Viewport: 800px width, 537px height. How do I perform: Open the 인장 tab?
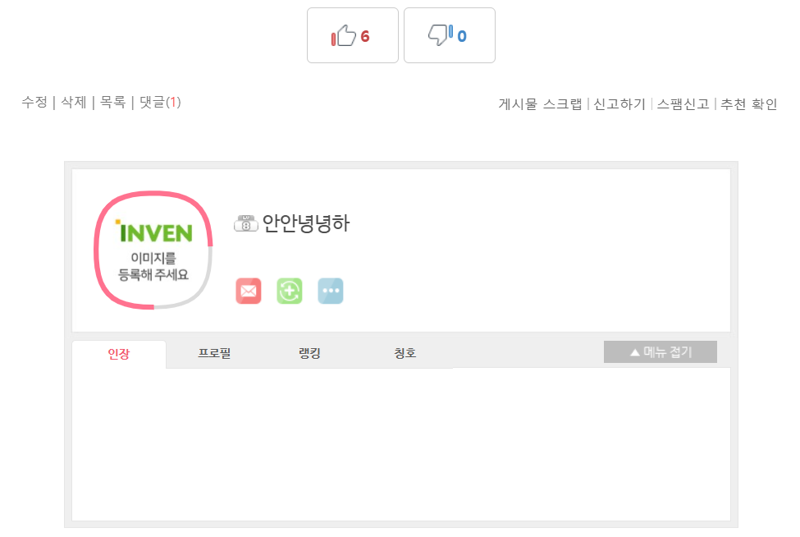[118, 353]
